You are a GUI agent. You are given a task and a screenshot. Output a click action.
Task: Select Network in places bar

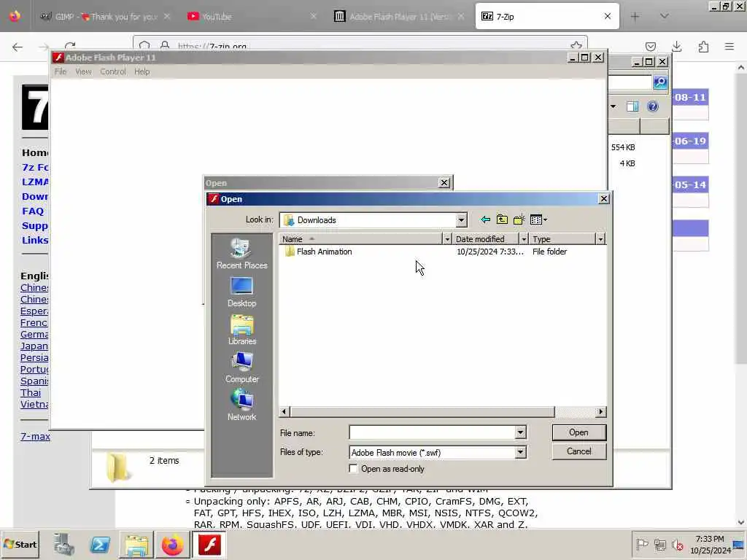point(241,405)
